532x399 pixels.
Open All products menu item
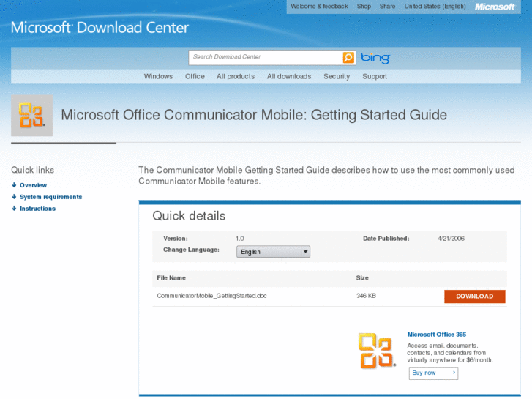pos(236,76)
